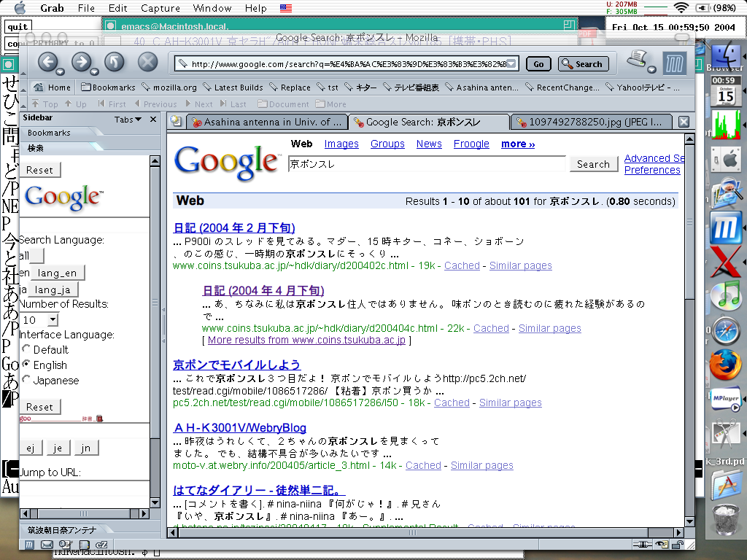Open the Apple menu
The width and height of the screenshot is (747, 560).
[20, 7]
